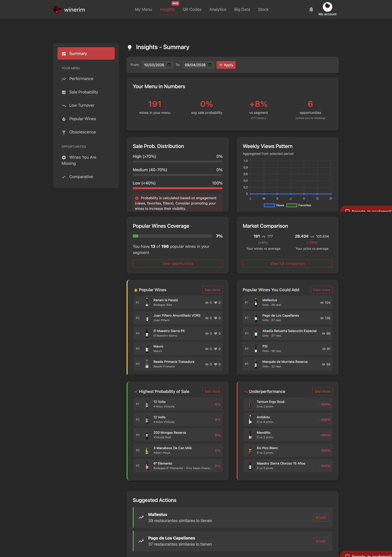
Task: Click the 200 Monges Reserva row
Action: point(178,435)
